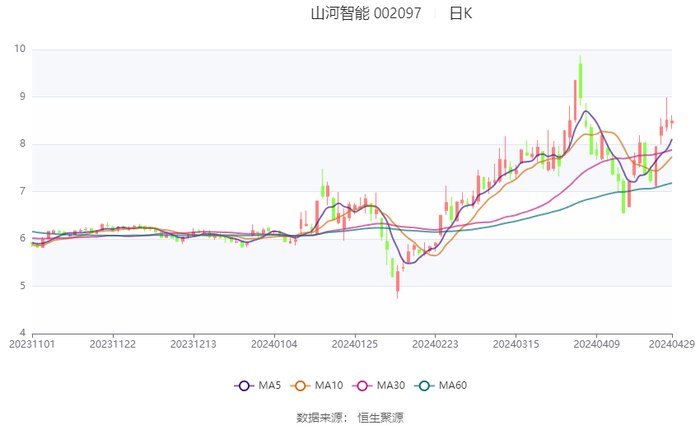Toggle the MA60 legend line

[x=441, y=385]
